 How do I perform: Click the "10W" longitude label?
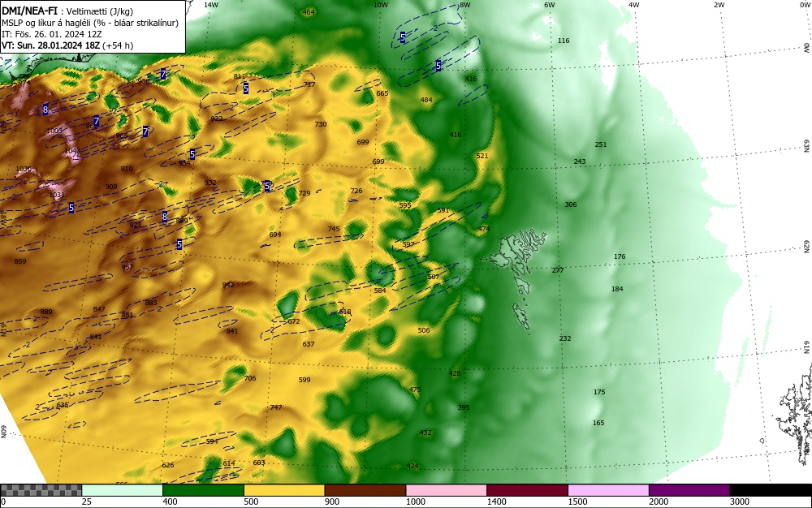tap(381, 5)
